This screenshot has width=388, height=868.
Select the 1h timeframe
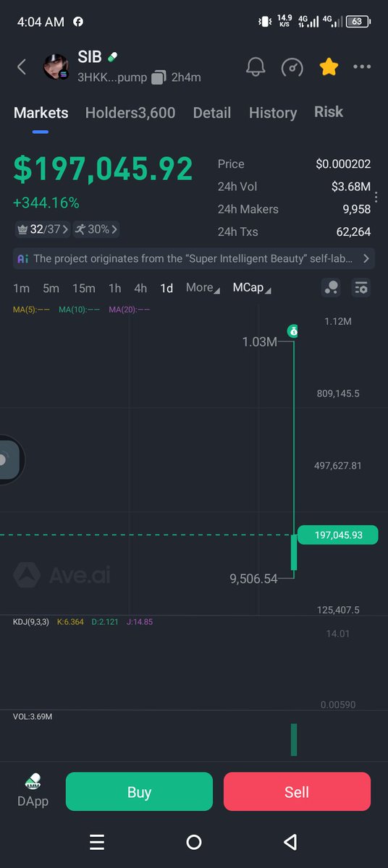pyautogui.click(x=114, y=288)
